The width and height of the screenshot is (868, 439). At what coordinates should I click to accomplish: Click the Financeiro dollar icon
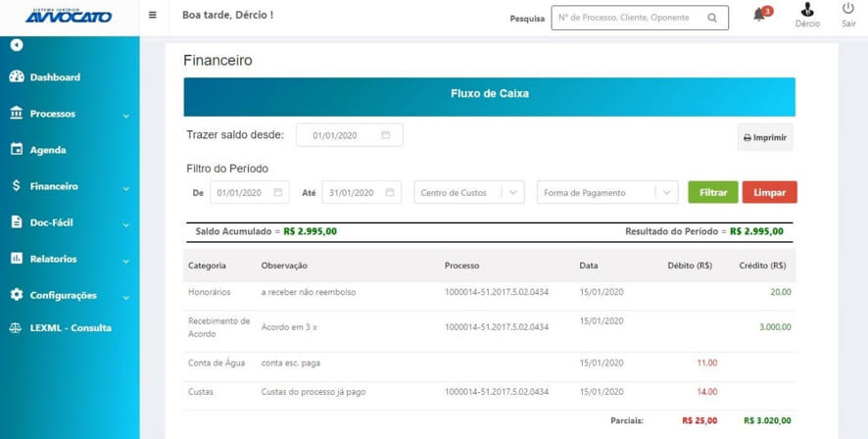coord(17,186)
